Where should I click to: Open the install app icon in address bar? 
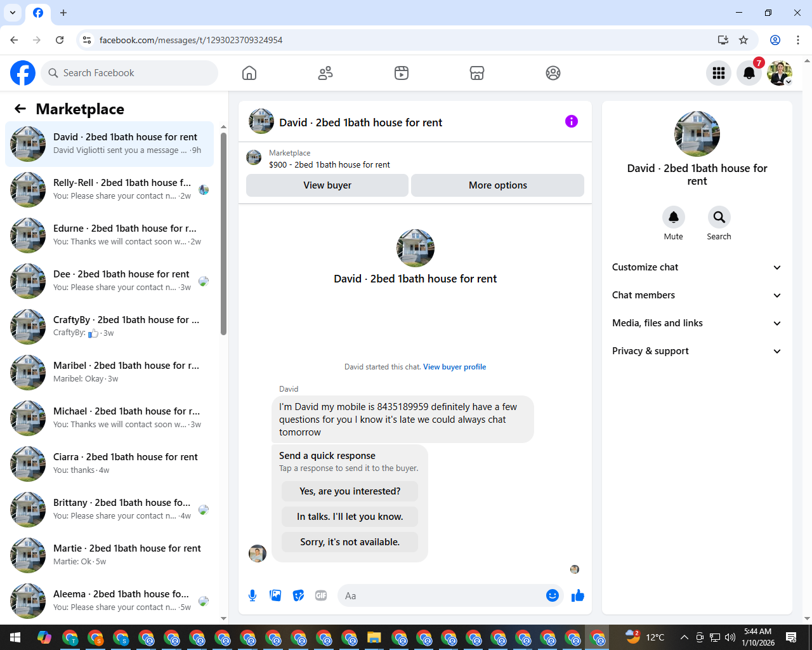[x=723, y=40]
